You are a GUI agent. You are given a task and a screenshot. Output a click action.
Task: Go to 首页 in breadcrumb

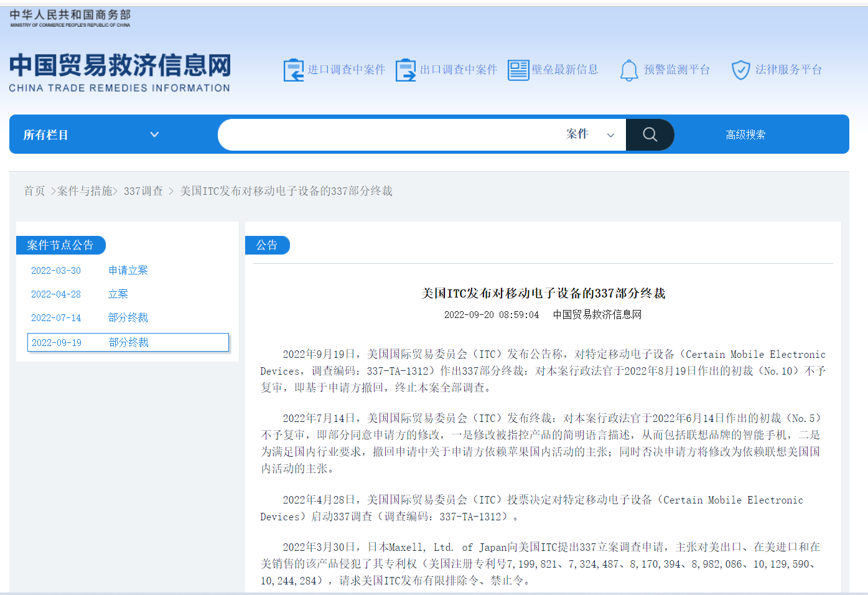coord(34,191)
